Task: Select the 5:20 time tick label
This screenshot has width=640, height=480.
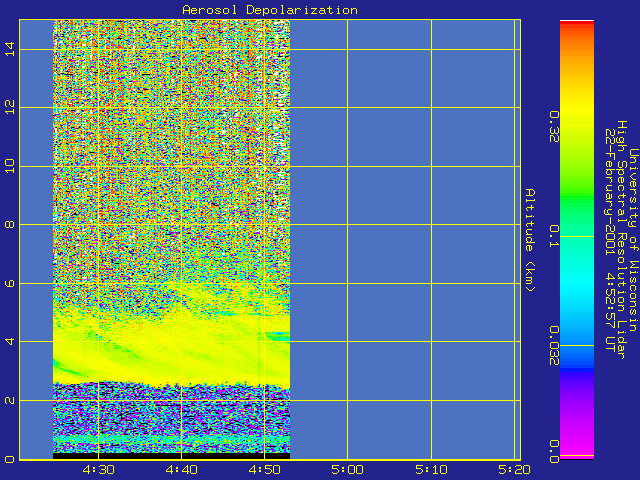Action: pos(513,469)
